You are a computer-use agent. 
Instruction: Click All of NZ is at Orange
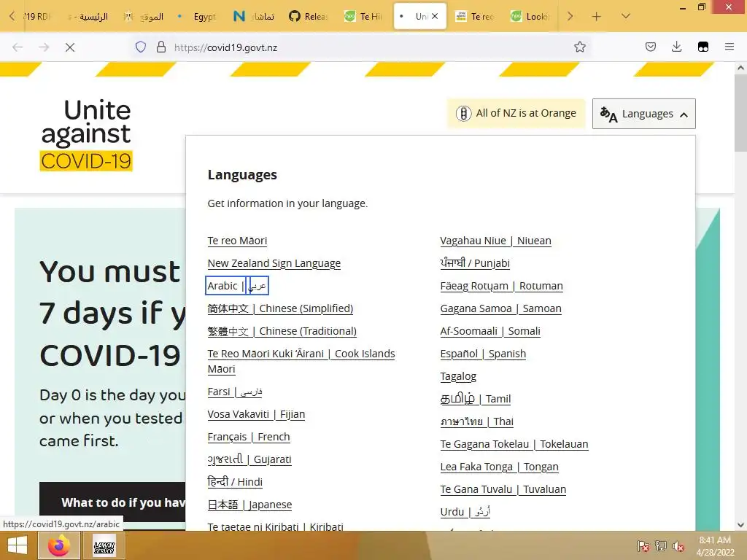tap(516, 113)
